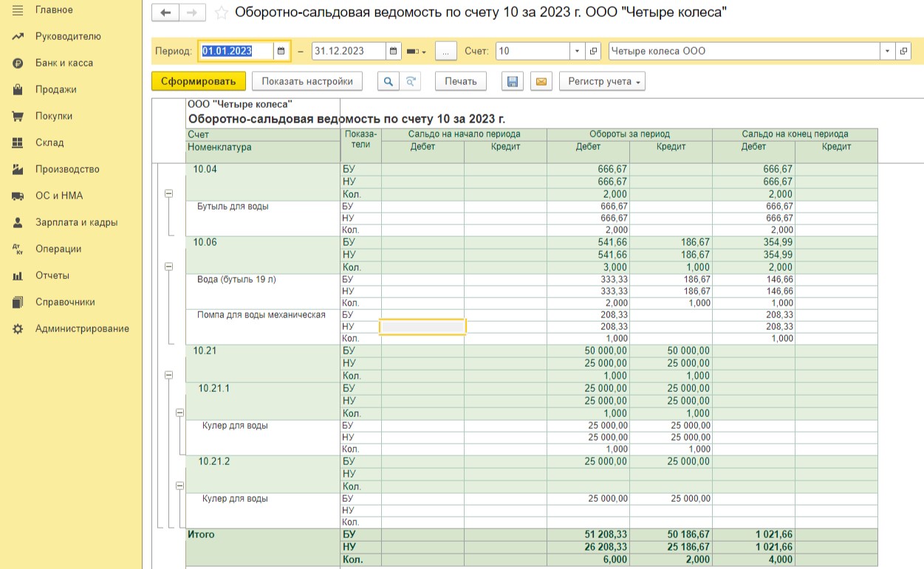Expand the organization dropdown list

(887, 51)
